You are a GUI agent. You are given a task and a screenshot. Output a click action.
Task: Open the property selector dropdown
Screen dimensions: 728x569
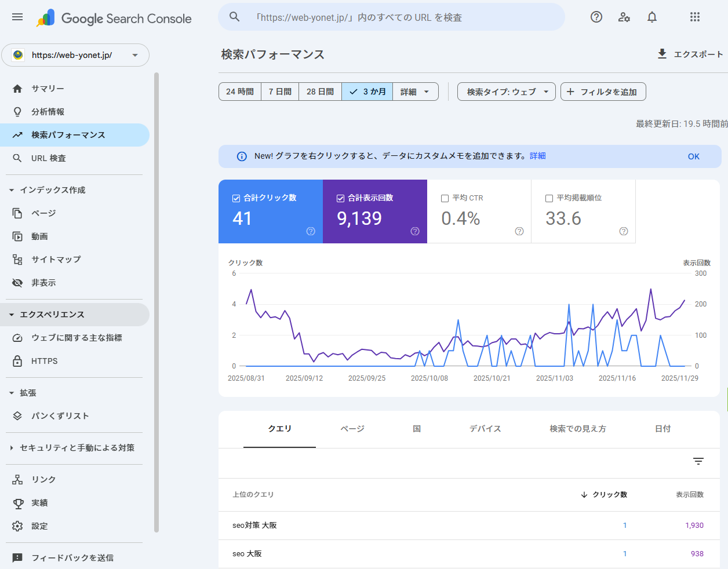[x=75, y=55]
